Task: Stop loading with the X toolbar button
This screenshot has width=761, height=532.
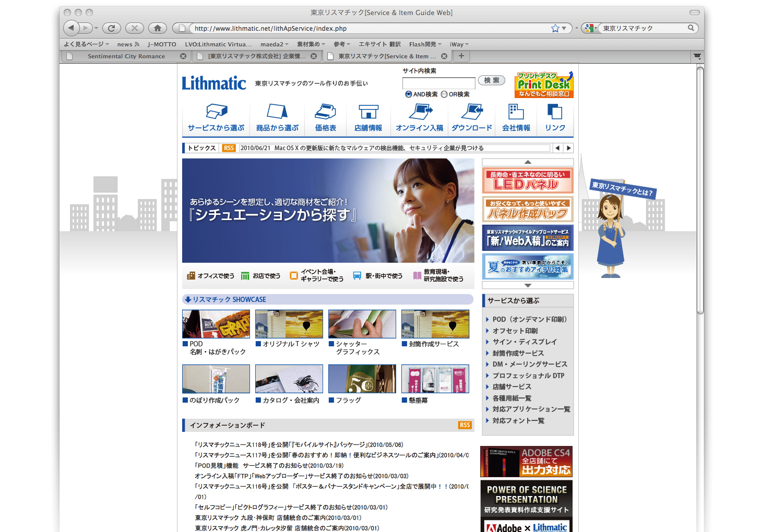Action: 134,28
